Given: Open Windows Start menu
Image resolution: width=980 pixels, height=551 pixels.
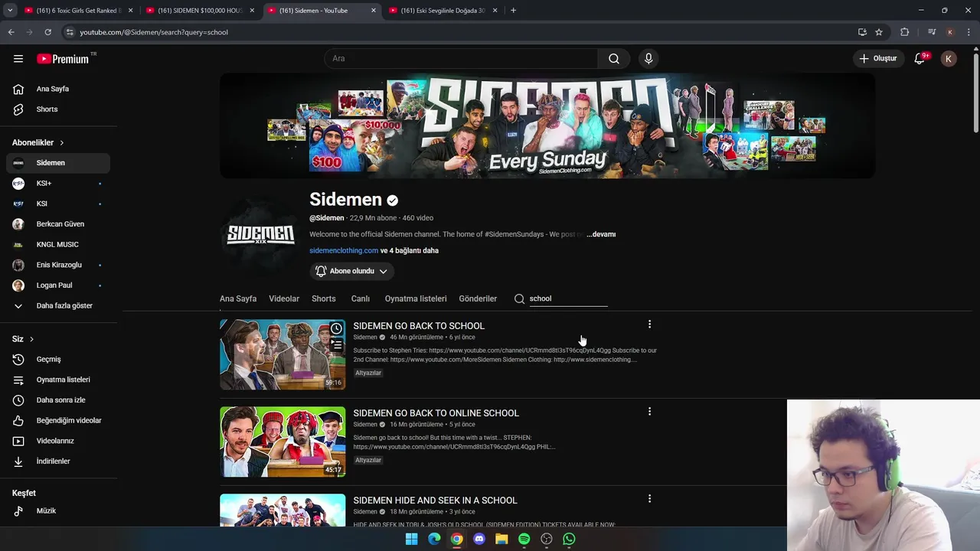Looking at the screenshot, I should click(x=411, y=539).
